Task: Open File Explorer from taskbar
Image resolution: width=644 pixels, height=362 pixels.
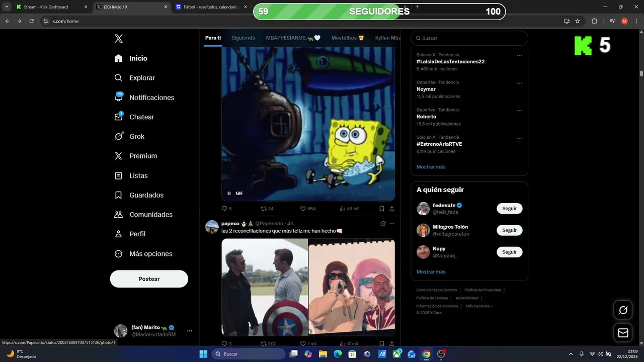Action: coord(323,354)
